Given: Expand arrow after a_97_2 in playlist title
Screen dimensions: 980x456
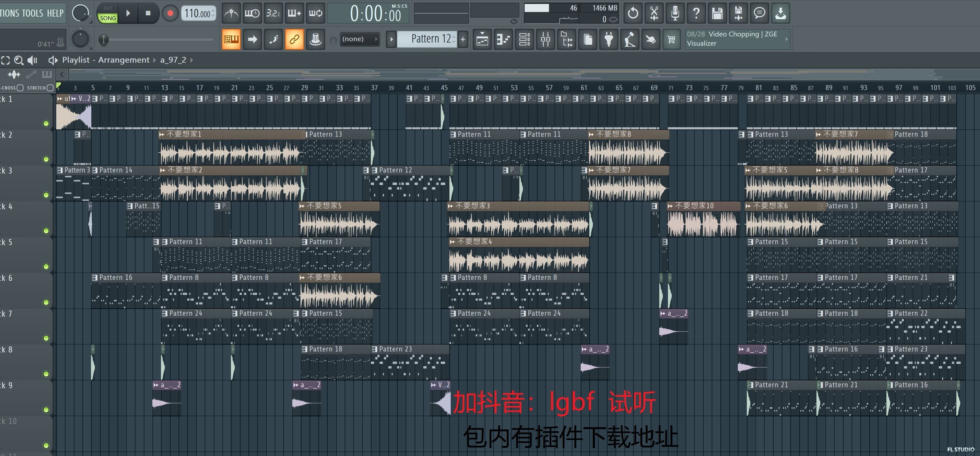Looking at the screenshot, I should pos(191,60).
